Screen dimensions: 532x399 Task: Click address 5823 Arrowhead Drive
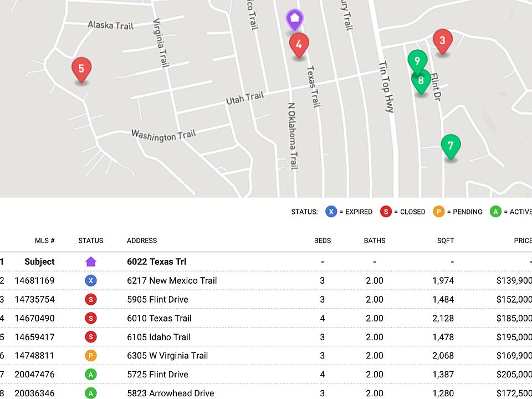tap(170, 393)
